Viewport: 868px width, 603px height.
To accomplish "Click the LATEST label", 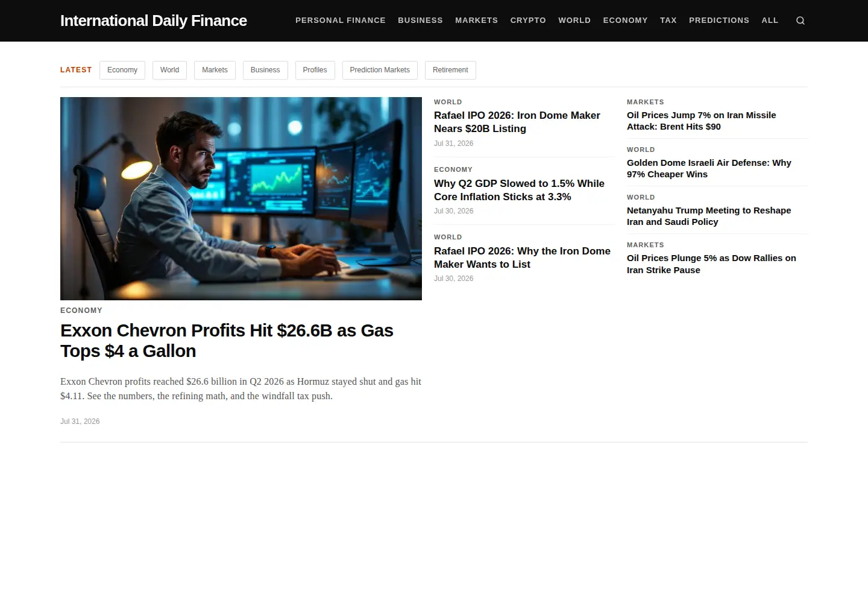I will coord(76,70).
